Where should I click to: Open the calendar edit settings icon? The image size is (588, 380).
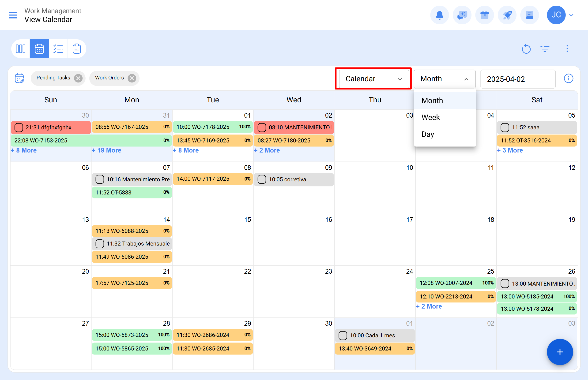(19, 78)
